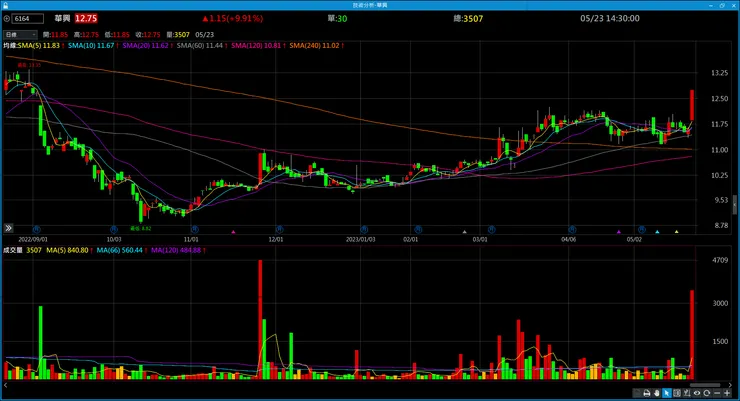Click the plus zoom-in icon

pos(727,393)
